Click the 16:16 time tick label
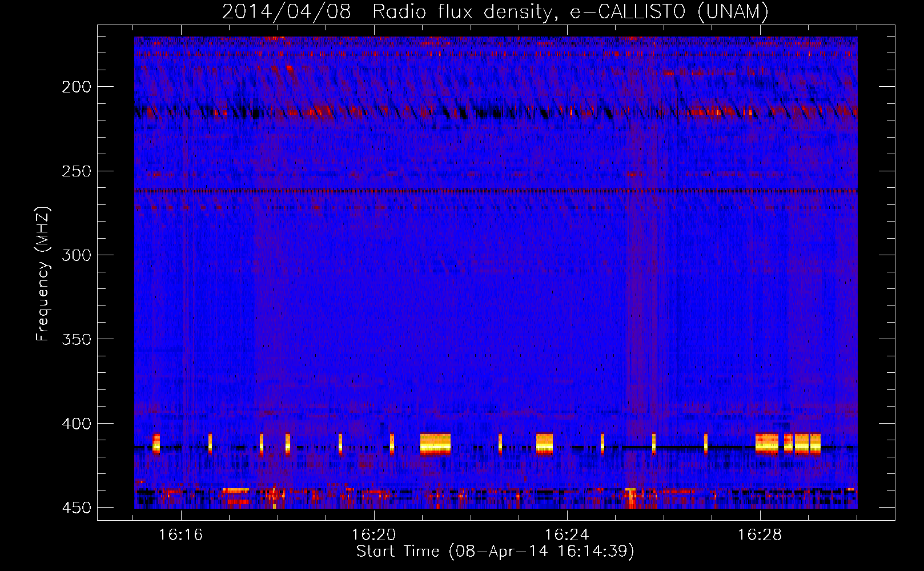Screen dimensions: 924x571 181,534
